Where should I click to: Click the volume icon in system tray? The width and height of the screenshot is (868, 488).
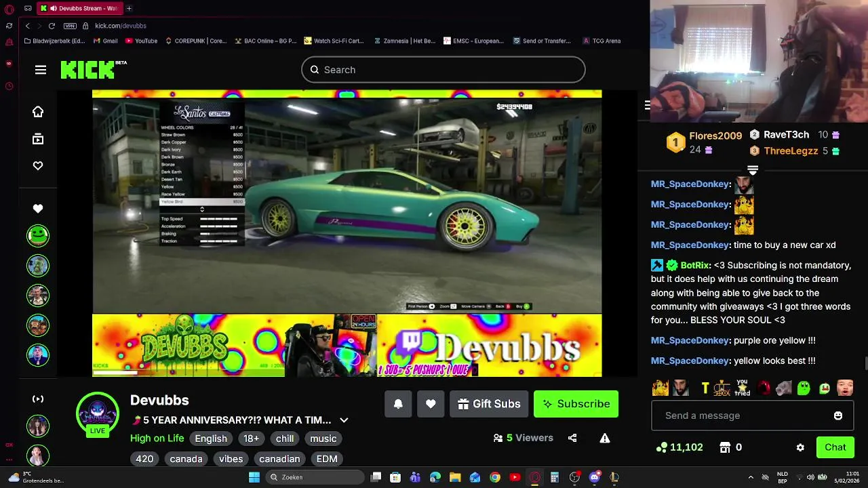pos(810,477)
